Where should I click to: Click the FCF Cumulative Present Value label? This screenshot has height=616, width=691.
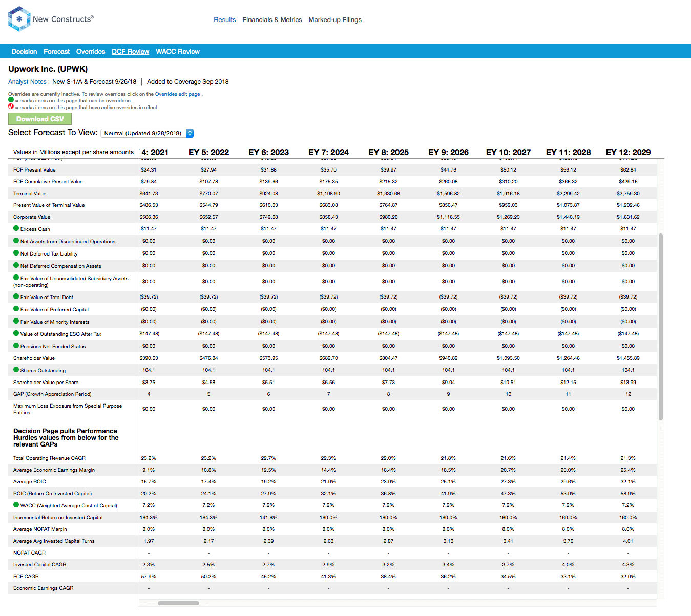(48, 182)
